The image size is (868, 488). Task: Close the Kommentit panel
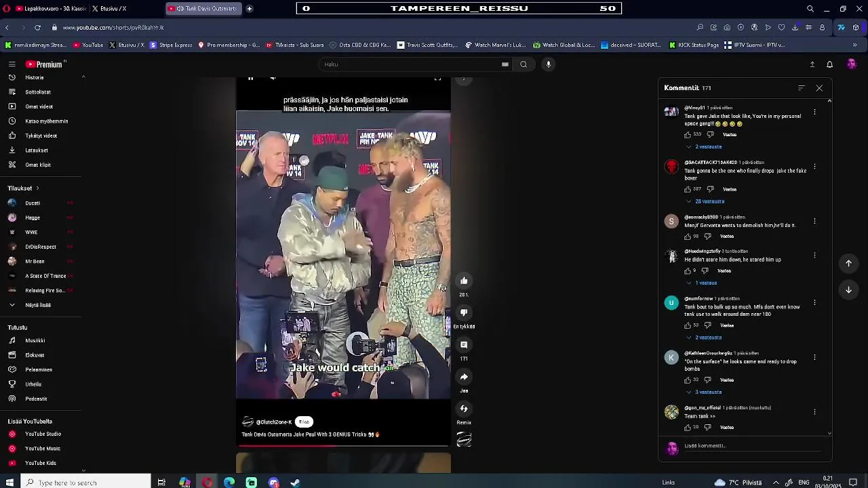coord(819,88)
